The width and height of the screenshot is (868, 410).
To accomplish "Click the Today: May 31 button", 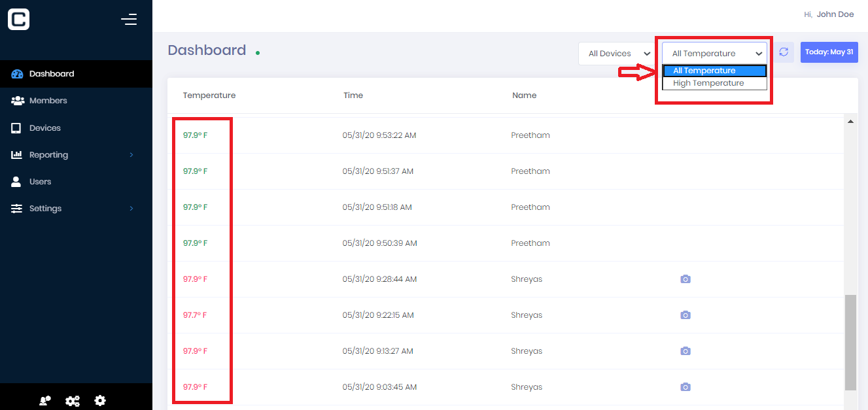I will click(x=829, y=52).
